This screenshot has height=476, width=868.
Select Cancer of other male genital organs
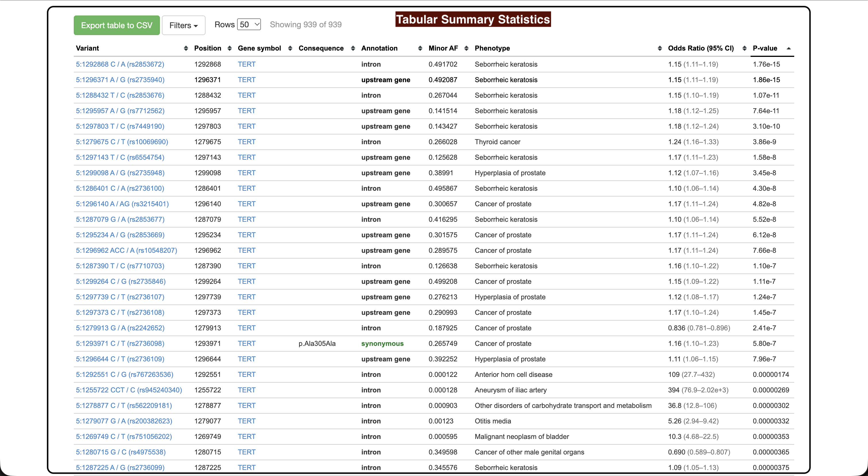pyautogui.click(x=529, y=452)
